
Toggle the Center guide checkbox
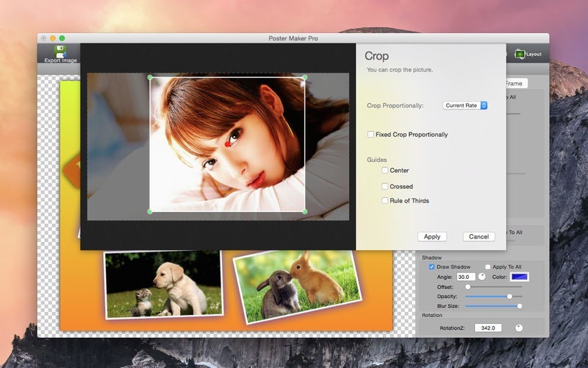tap(385, 170)
